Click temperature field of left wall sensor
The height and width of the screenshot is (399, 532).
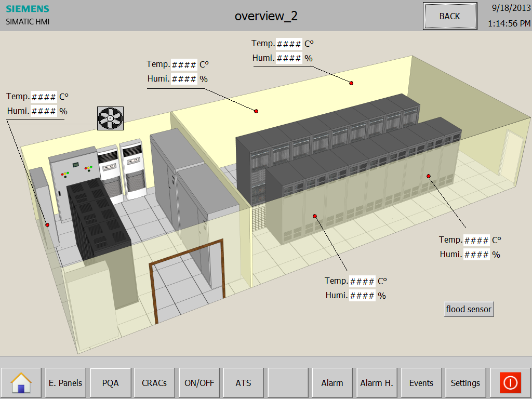tap(44, 97)
